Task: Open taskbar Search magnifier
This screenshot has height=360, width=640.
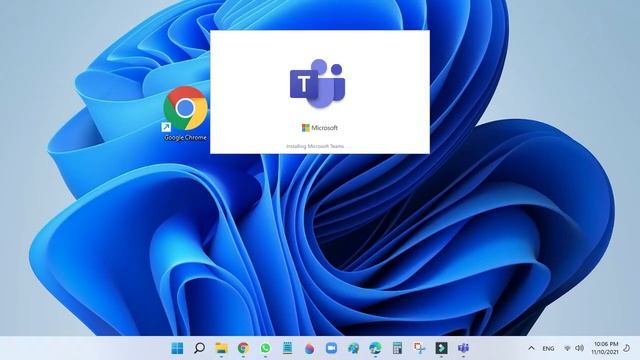Action: 199,348
